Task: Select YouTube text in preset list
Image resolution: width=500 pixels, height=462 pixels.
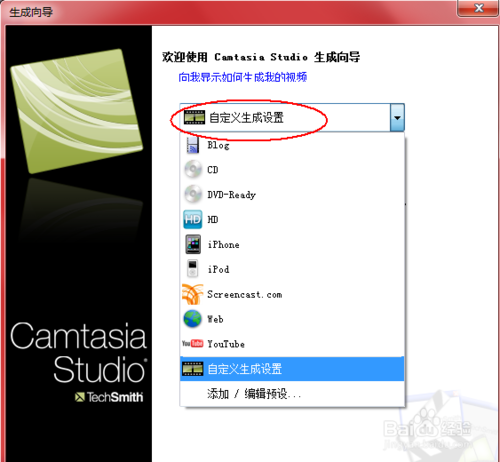Action: click(226, 344)
